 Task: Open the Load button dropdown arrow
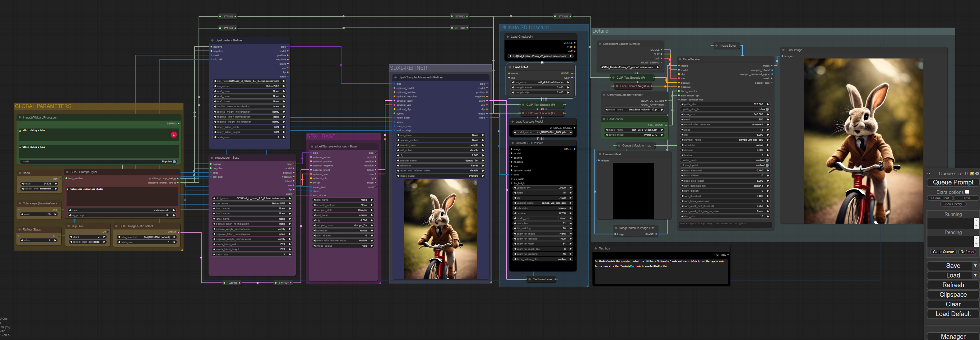tap(975, 275)
